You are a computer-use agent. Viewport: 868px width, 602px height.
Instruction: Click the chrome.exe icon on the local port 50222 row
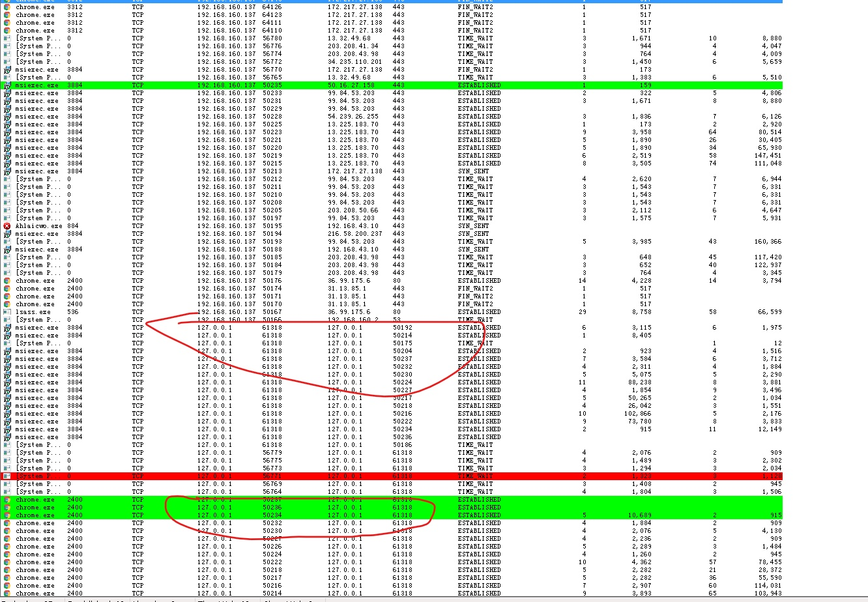[7, 562]
